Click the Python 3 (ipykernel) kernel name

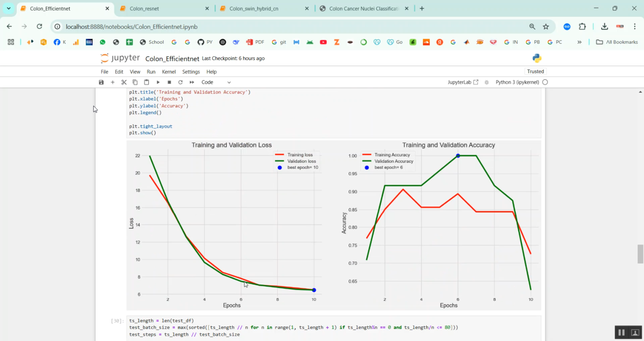pyautogui.click(x=517, y=82)
